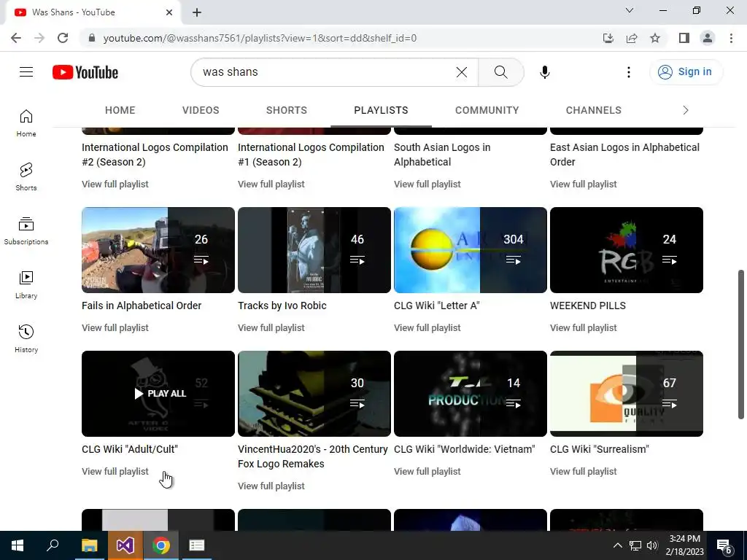The height and width of the screenshot is (560, 747).
Task: Open Subscriptions in the sidebar
Action: (26, 231)
